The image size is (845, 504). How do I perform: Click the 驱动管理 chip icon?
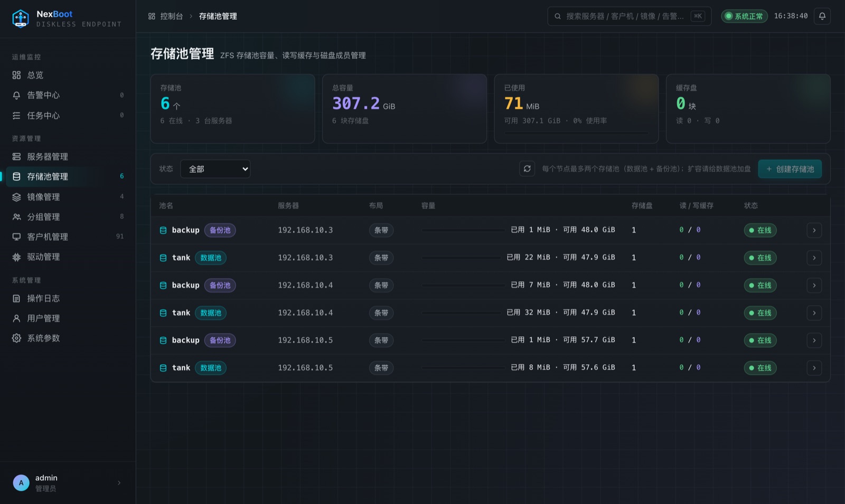(x=16, y=257)
